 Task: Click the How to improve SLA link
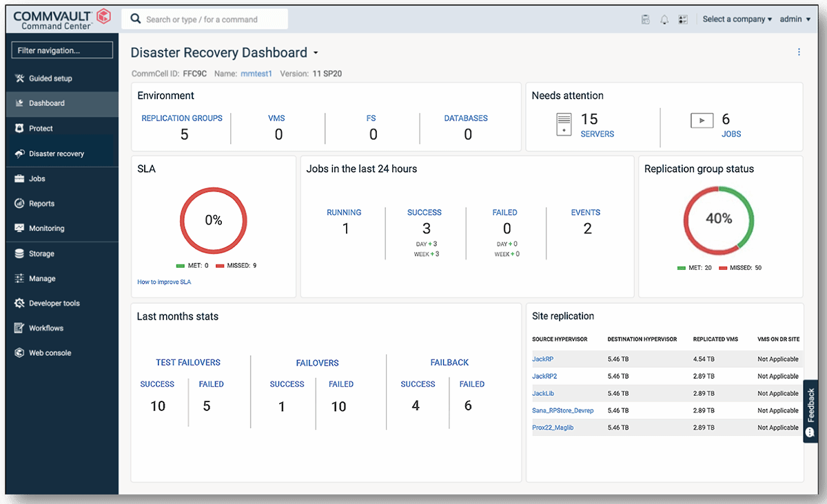163,282
